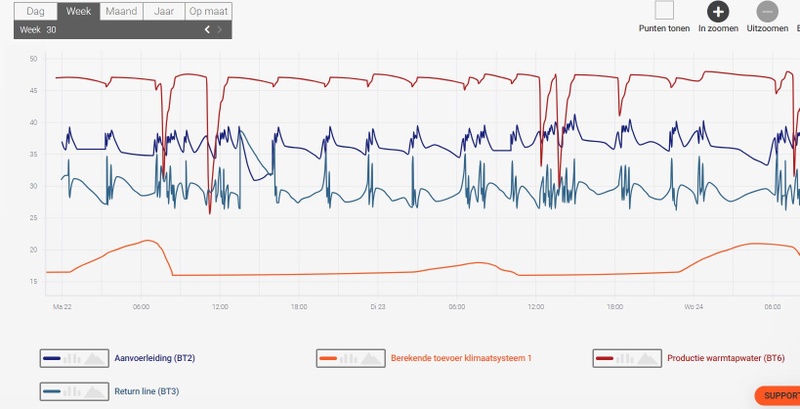Enable the Punten tonen checkbox
The image size is (800, 409).
pos(664,10)
